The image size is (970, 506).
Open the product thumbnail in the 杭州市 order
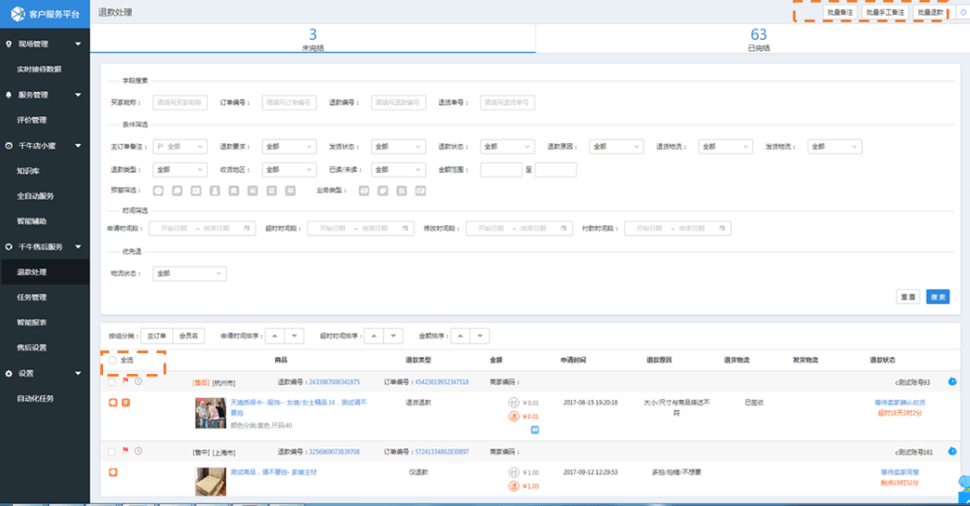[210, 413]
